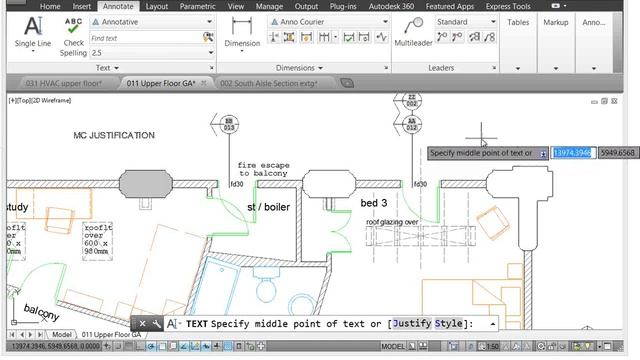Toggle Object Snap Tracking in status bar
Screen dimensions: 640x360
pos(184,347)
